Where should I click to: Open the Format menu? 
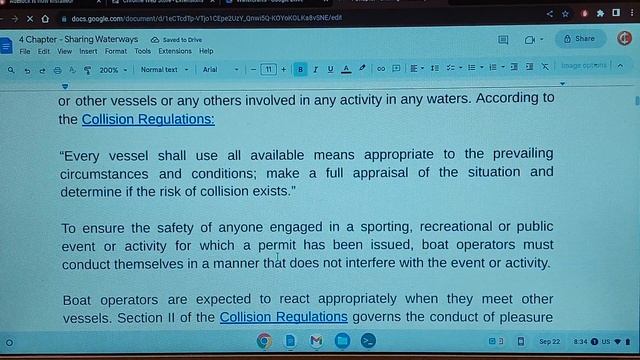(116, 51)
